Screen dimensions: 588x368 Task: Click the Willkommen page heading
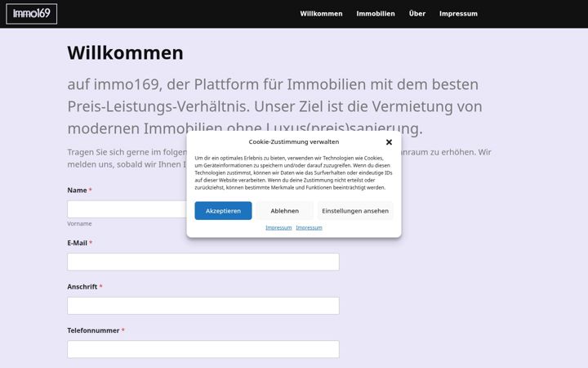[x=125, y=52]
